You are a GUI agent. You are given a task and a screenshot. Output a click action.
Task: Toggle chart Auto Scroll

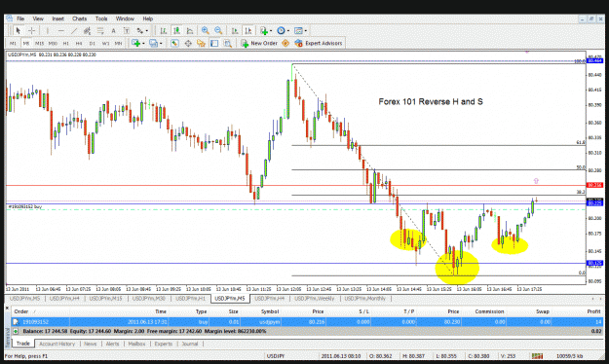click(x=235, y=30)
